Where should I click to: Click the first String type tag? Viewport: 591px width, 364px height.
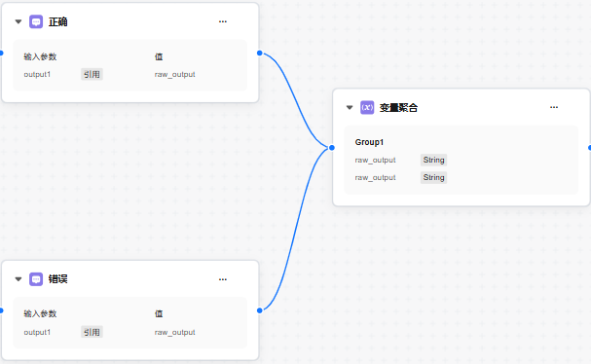click(433, 160)
